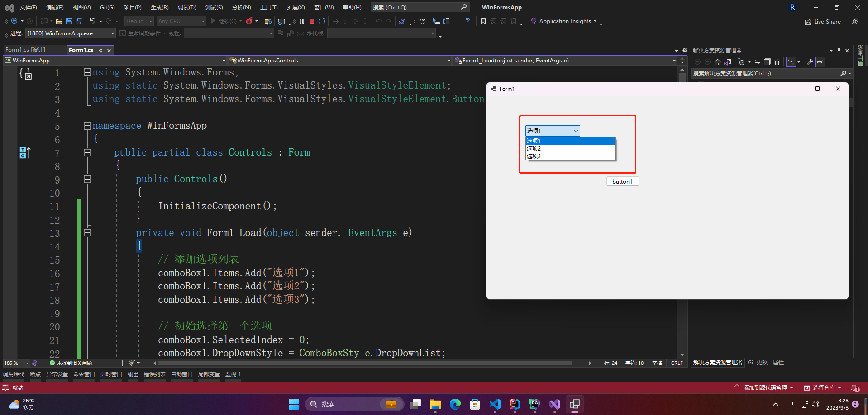Image resolution: width=868 pixels, height=415 pixels.
Task: Click the Home icon in Solution Explorer
Action: [718, 62]
